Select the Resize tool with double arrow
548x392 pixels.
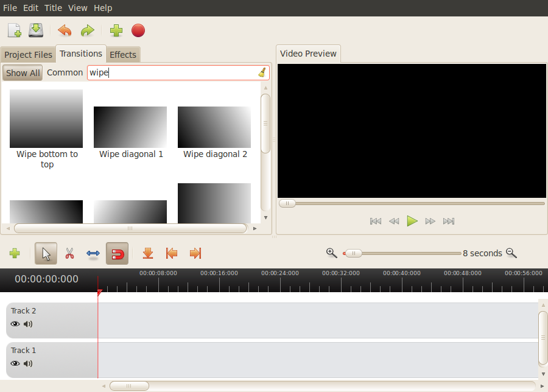coord(93,253)
